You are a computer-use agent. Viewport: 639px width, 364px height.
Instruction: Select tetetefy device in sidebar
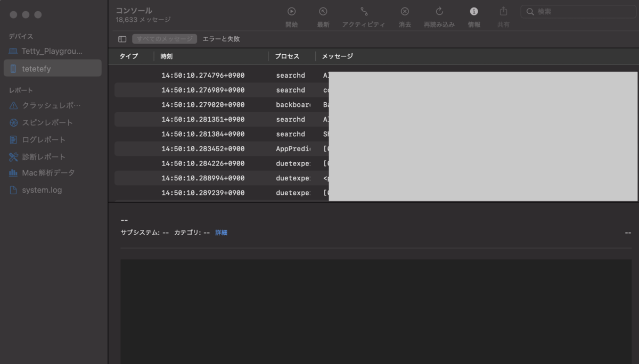52,69
